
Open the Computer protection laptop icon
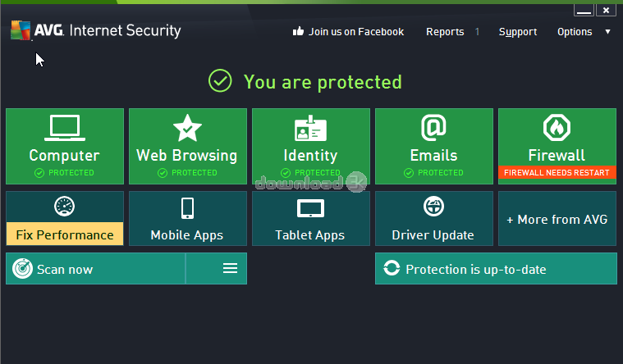[x=64, y=128]
